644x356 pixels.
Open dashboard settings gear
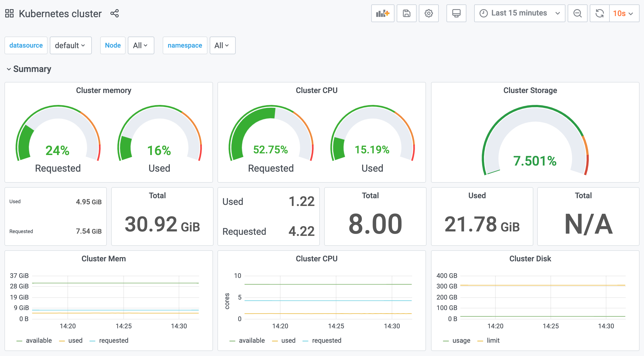coord(429,13)
